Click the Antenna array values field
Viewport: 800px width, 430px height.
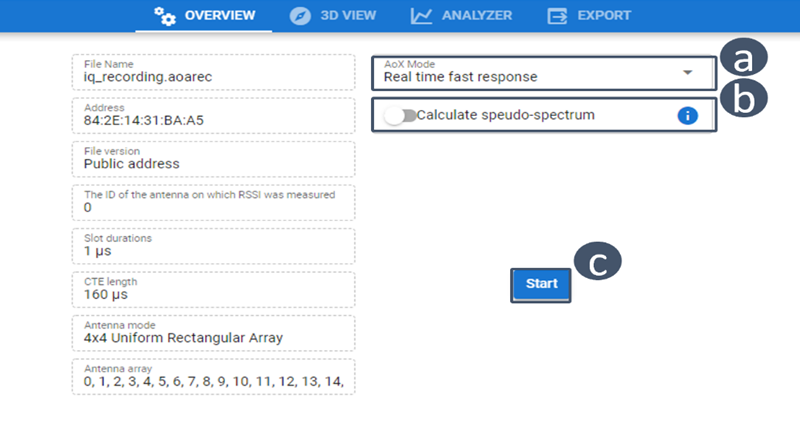click(213, 376)
